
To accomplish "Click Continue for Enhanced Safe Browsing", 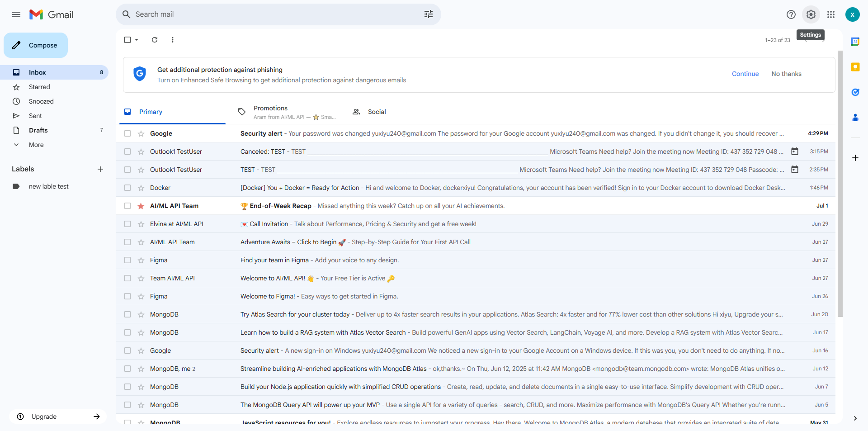I will click(745, 74).
